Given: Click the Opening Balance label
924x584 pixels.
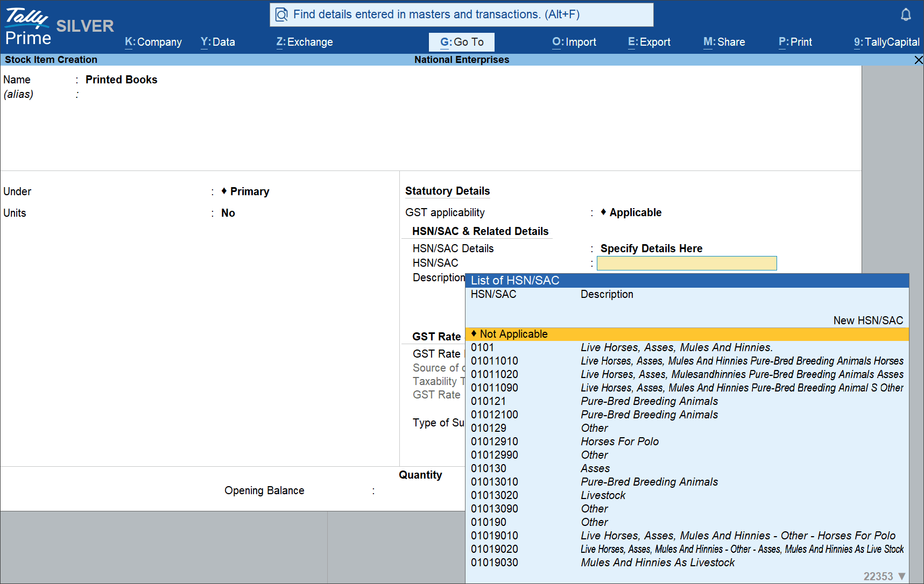Looking at the screenshot, I should click(264, 490).
